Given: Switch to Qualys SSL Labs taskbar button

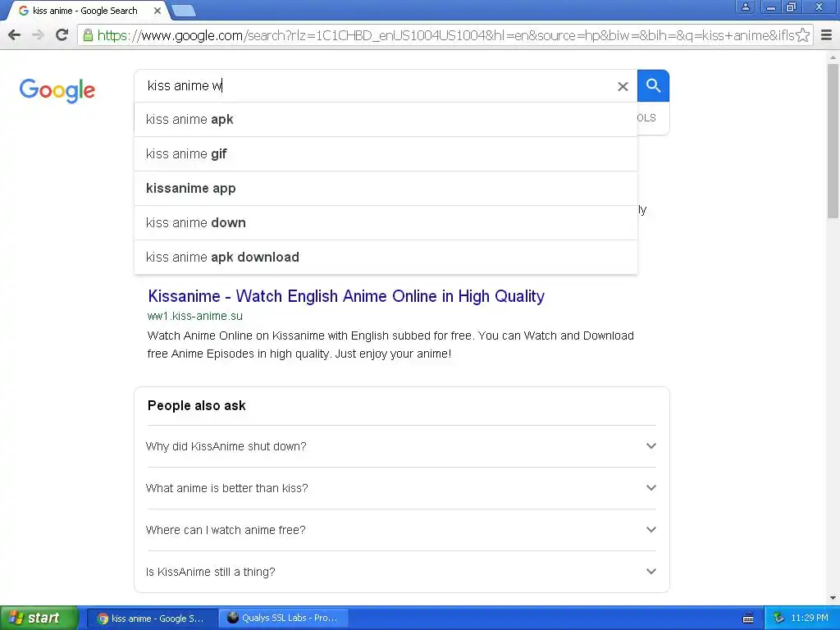Looking at the screenshot, I should click(283, 619).
